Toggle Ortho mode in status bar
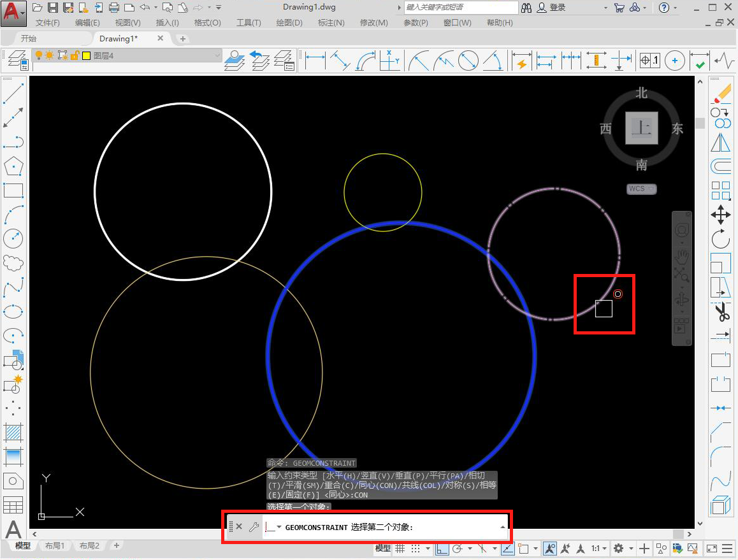Image resolution: width=738 pixels, height=560 pixels. pyautogui.click(x=442, y=549)
